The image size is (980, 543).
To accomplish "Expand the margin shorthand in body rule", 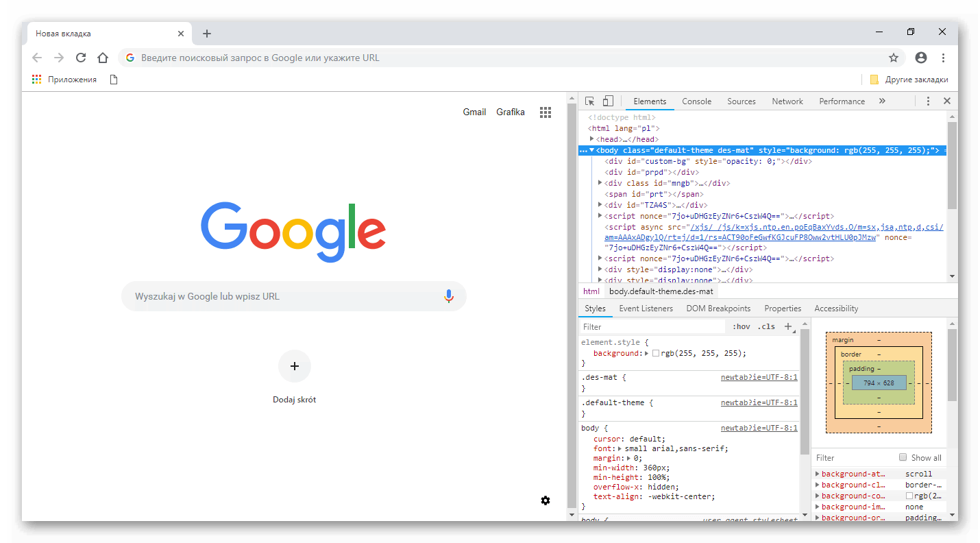I will click(628, 459).
